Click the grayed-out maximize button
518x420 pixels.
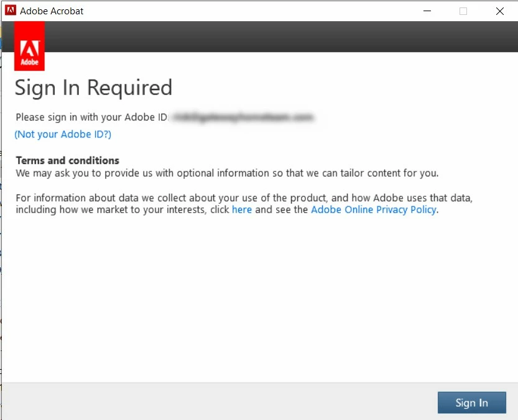pyautogui.click(x=463, y=11)
